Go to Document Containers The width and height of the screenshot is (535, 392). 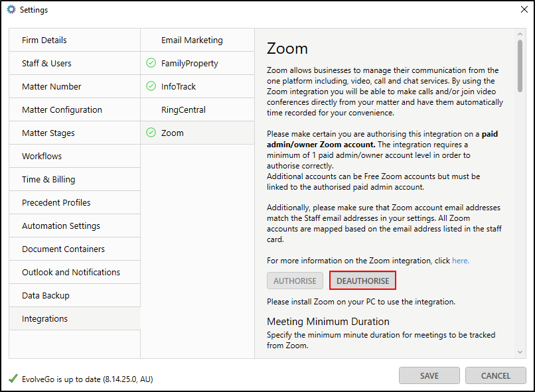[75, 249]
